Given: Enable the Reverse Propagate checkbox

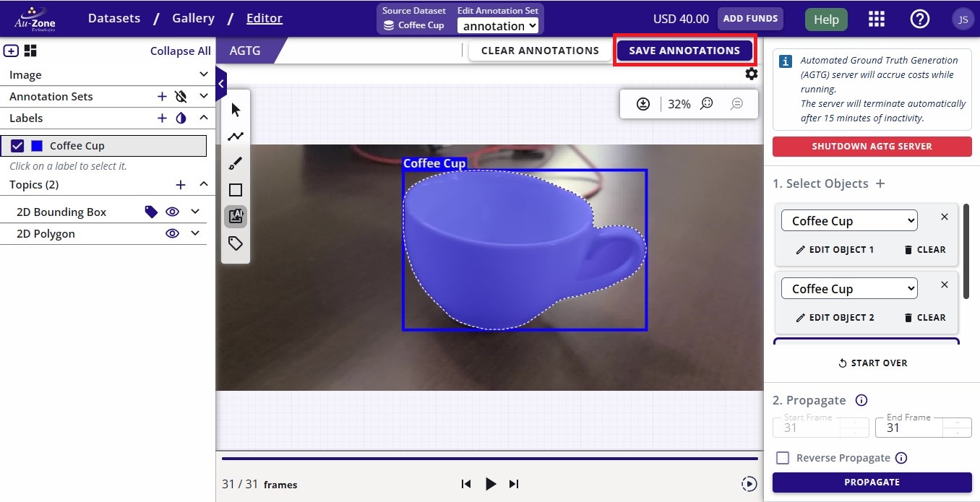Looking at the screenshot, I should [x=782, y=458].
